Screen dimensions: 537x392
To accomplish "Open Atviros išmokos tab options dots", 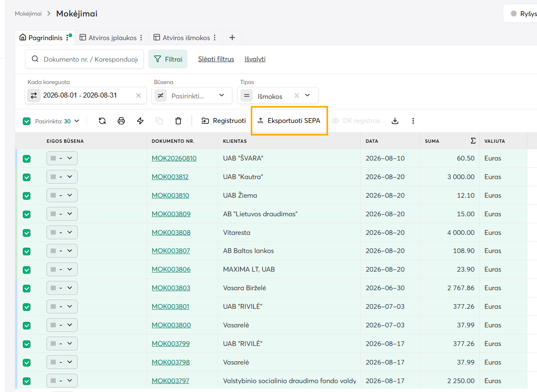I will pos(215,38).
